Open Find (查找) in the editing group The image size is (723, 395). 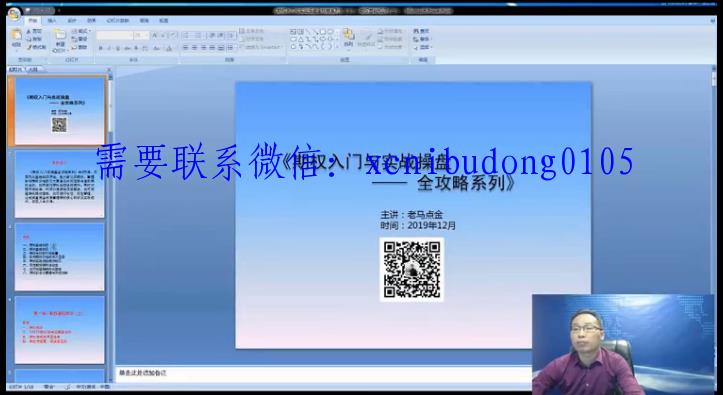(x=421, y=31)
